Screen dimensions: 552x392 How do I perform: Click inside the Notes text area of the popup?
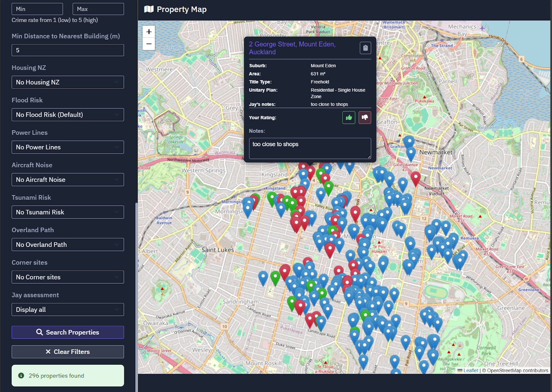309,148
